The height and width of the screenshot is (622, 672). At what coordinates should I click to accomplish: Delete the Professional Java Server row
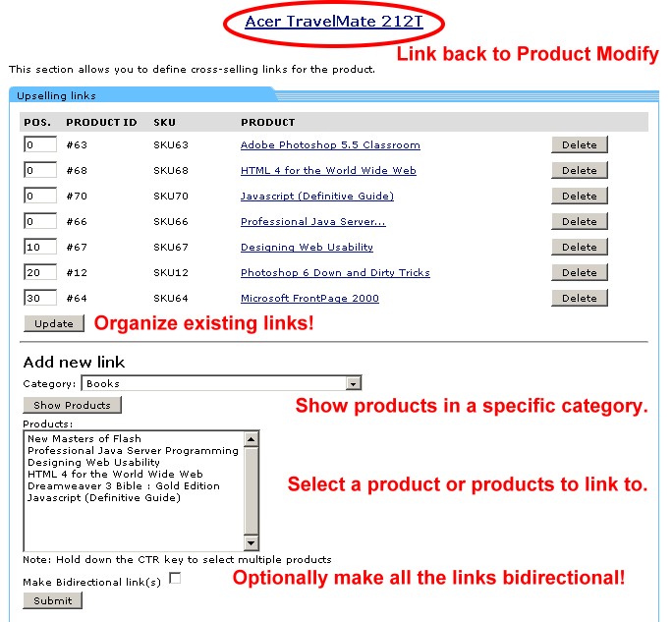(580, 222)
